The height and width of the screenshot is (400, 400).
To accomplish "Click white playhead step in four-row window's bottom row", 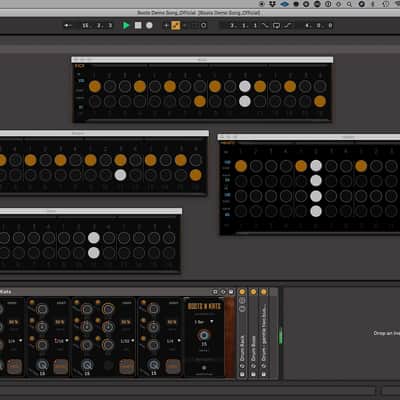I will (316, 211).
